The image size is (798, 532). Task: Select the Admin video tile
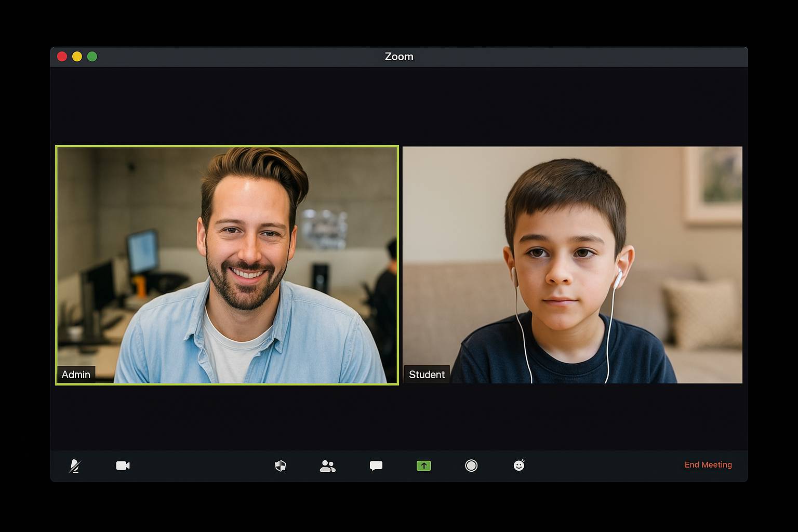click(x=227, y=265)
